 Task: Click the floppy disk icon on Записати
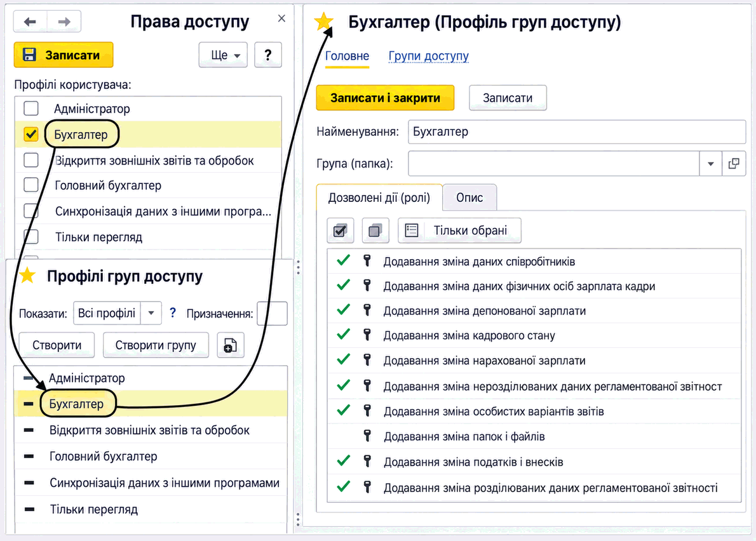point(29,55)
